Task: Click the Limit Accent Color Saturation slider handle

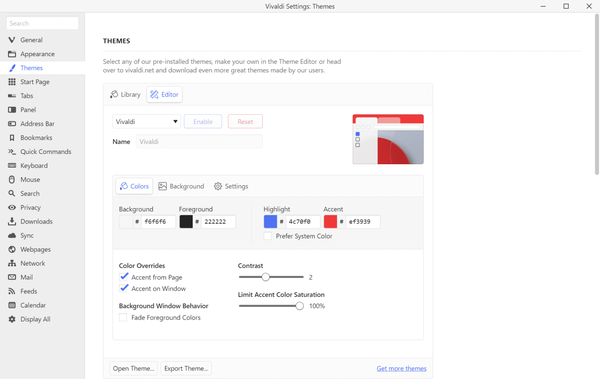Action: pos(300,306)
